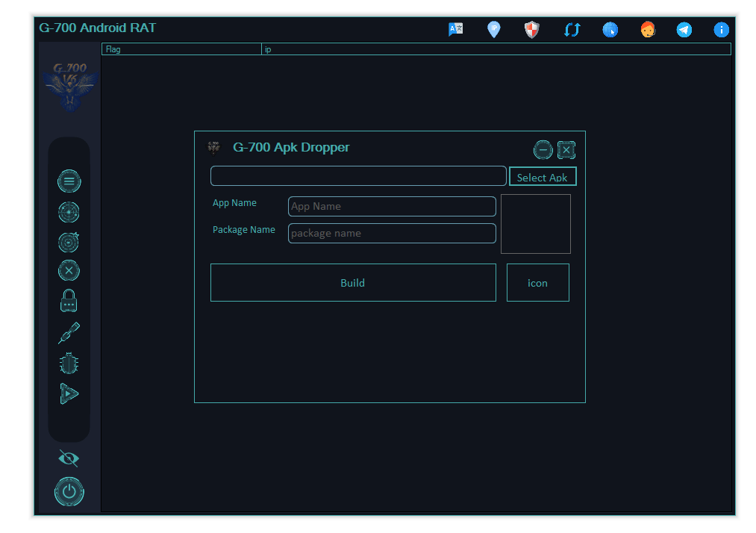The image size is (756, 533).
Task: Open the antivirus shield icon
Action: click(x=531, y=29)
